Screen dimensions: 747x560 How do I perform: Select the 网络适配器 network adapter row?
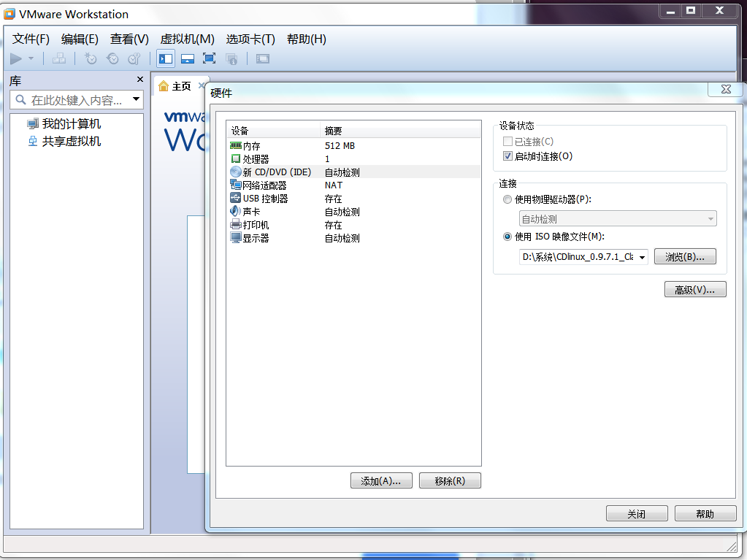[353, 185]
